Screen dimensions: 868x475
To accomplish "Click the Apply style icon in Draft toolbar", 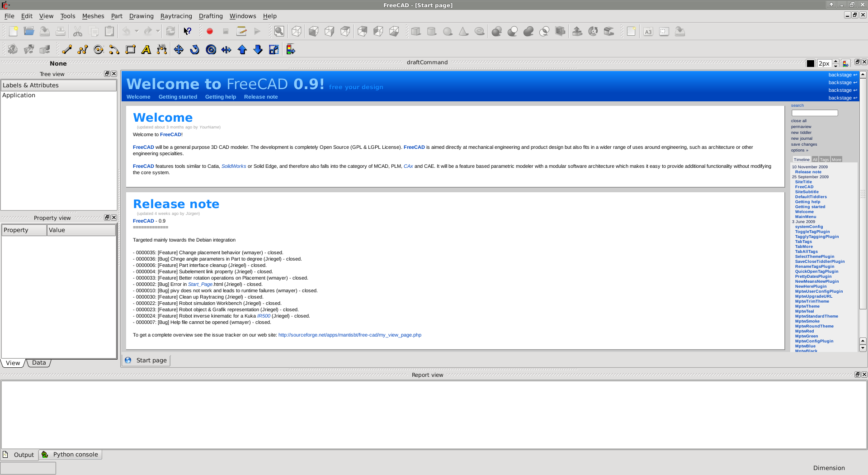I will coord(291,49).
